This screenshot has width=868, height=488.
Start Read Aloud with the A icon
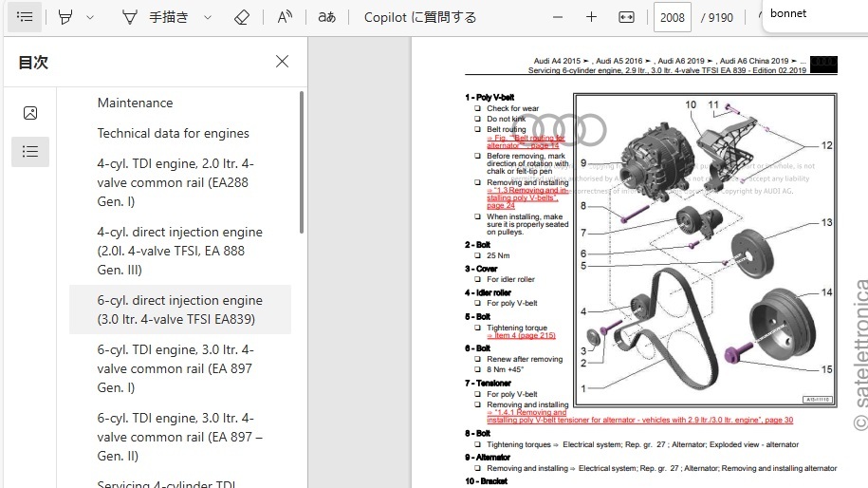pos(285,17)
